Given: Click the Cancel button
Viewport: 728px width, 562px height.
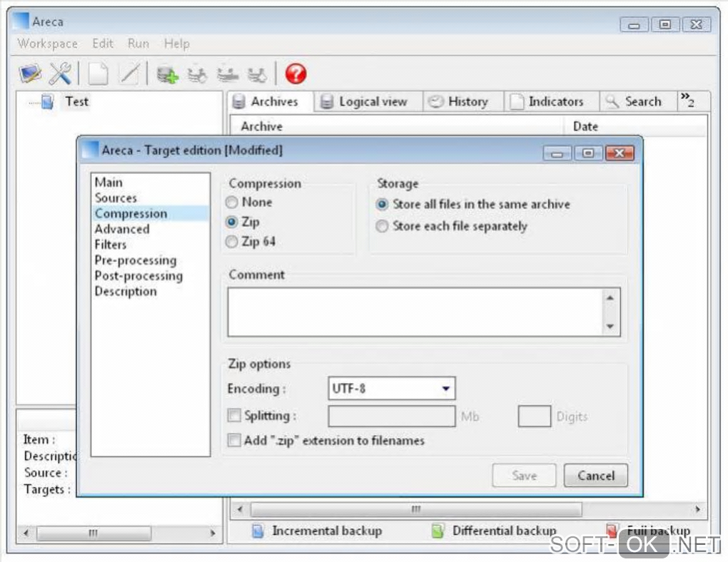Looking at the screenshot, I should point(596,476).
